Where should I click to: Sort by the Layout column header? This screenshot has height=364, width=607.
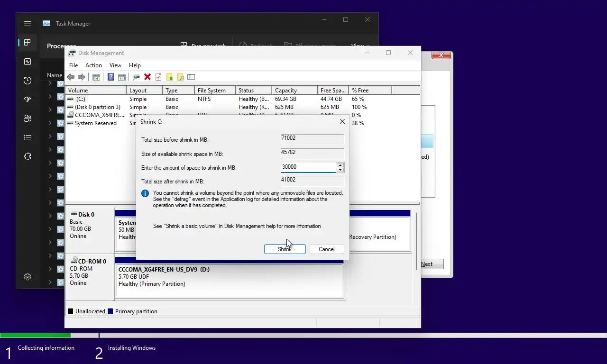coord(145,90)
